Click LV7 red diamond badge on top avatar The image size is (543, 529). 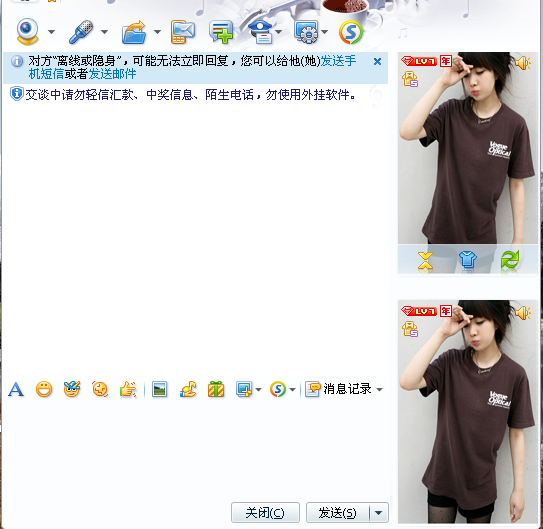click(x=419, y=61)
